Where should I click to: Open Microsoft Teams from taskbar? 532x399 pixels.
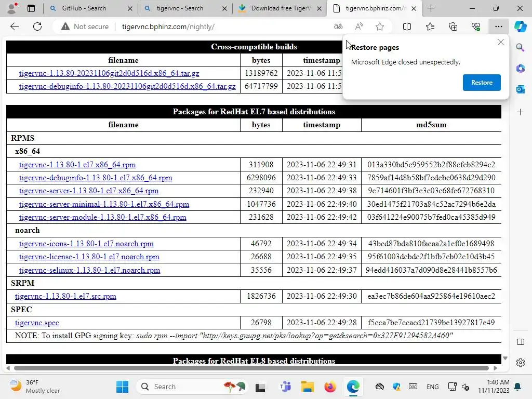tap(285, 387)
